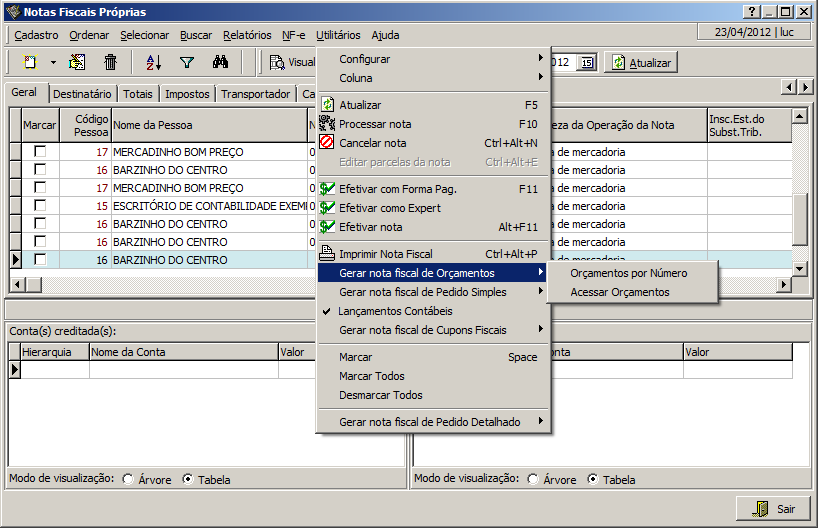Click the binoculars search icon
The image size is (818, 528).
pyautogui.click(x=220, y=62)
